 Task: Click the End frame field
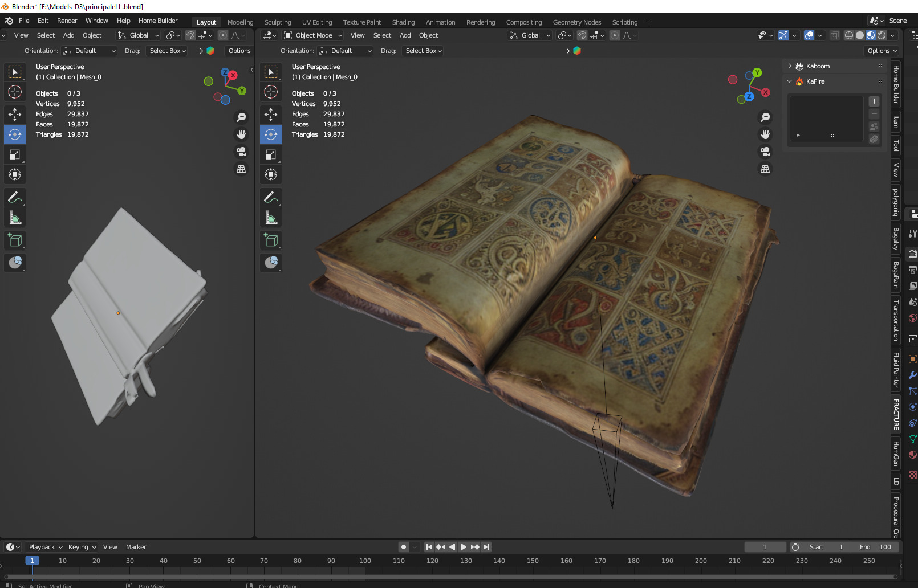click(x=875, y=547)
